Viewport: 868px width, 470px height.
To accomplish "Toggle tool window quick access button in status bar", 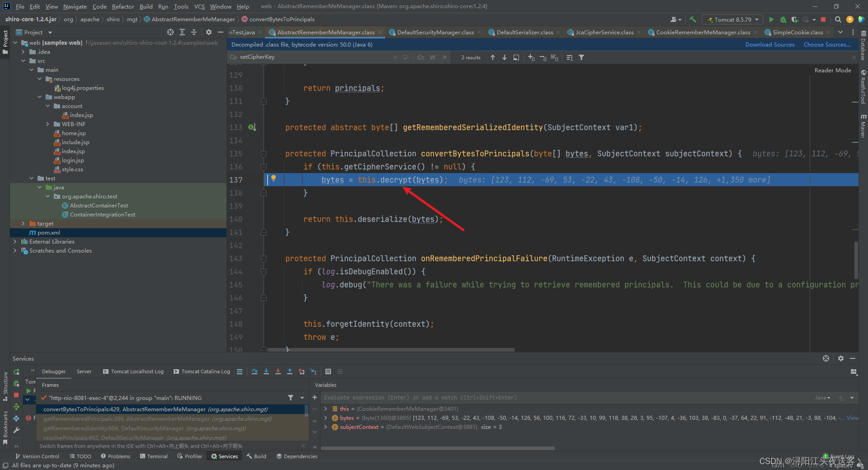I will (x=5, y=465).
